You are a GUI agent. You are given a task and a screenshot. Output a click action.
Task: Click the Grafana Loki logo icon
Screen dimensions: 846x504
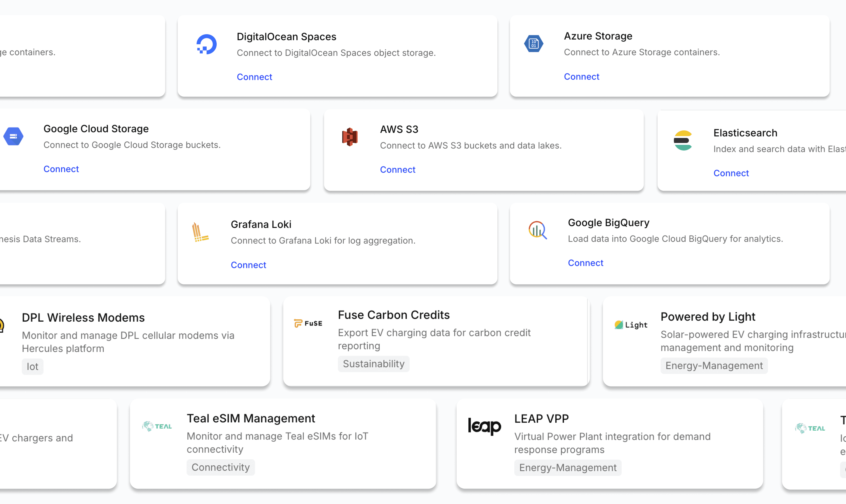(x=200, y=232)
